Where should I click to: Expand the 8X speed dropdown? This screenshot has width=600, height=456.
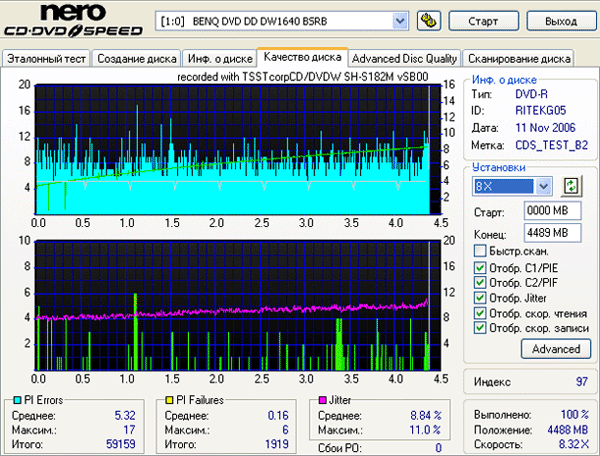pos(544,186)
